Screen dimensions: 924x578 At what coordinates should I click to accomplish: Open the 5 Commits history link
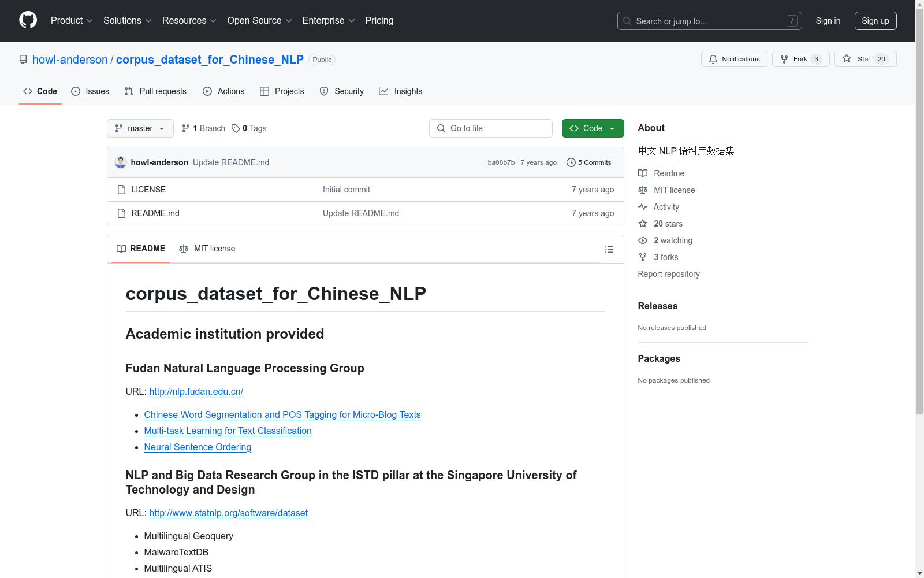pyautogui.click(x=589, y=162)
